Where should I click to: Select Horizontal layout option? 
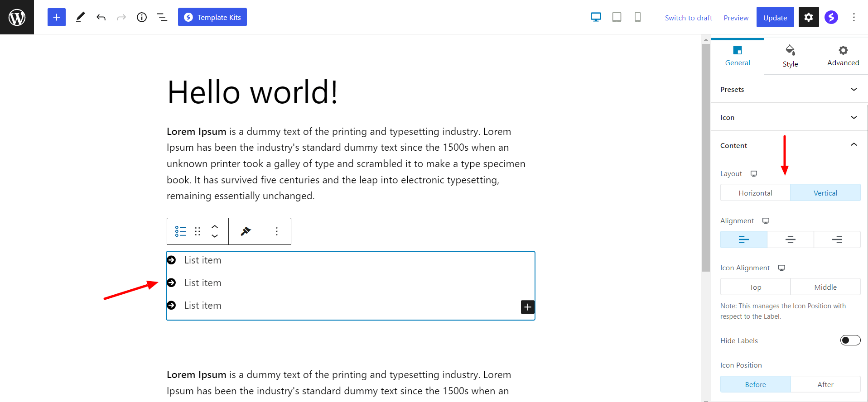(x=755, y=193)
